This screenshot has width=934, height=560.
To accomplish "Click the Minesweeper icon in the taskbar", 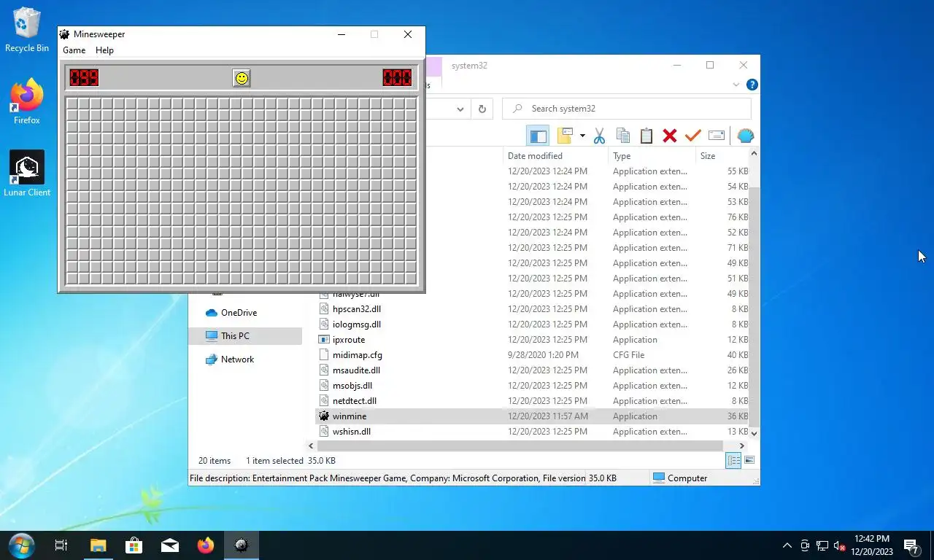I will pos(242,545).
